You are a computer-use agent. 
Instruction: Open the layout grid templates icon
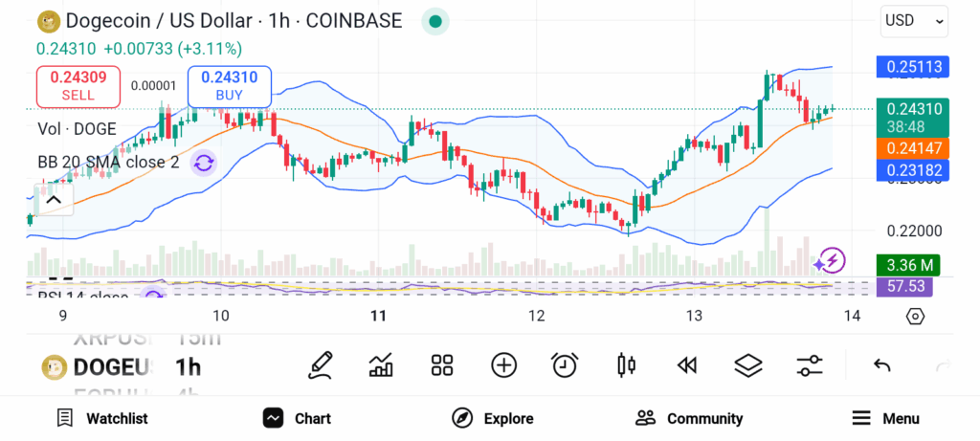coord(442,365)
